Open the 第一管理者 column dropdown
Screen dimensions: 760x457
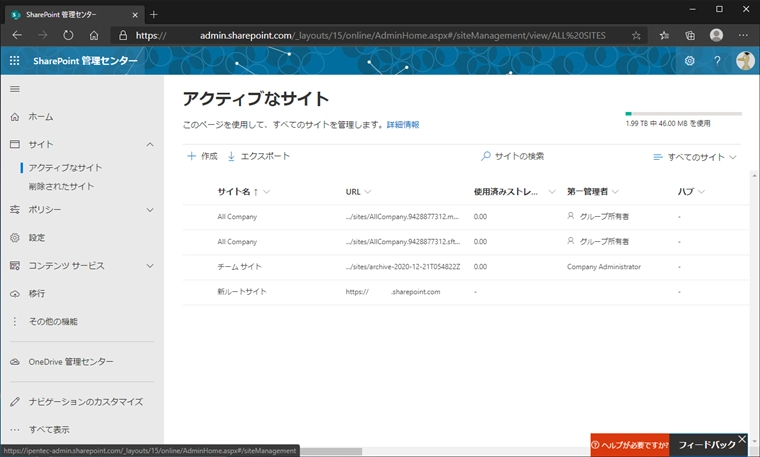615,192
